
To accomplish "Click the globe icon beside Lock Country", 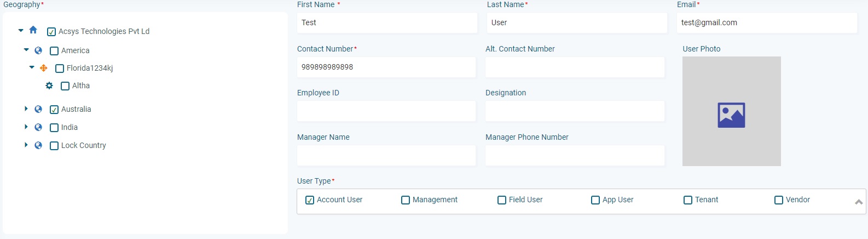I will [x=38, y=145].
